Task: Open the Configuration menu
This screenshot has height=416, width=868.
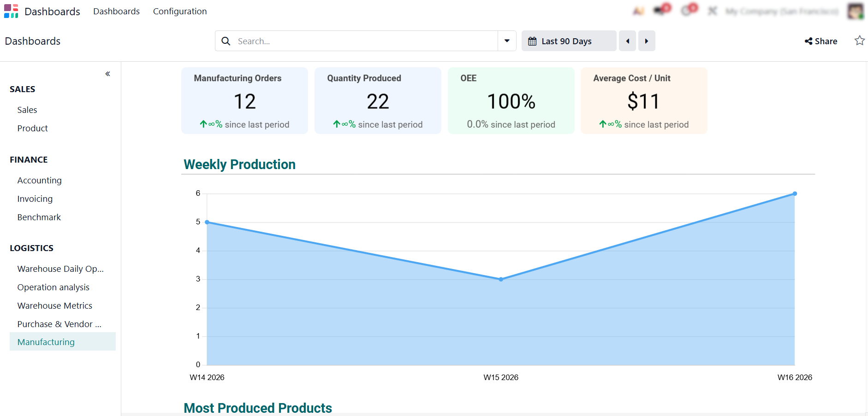Action: [x=180, y=11]
